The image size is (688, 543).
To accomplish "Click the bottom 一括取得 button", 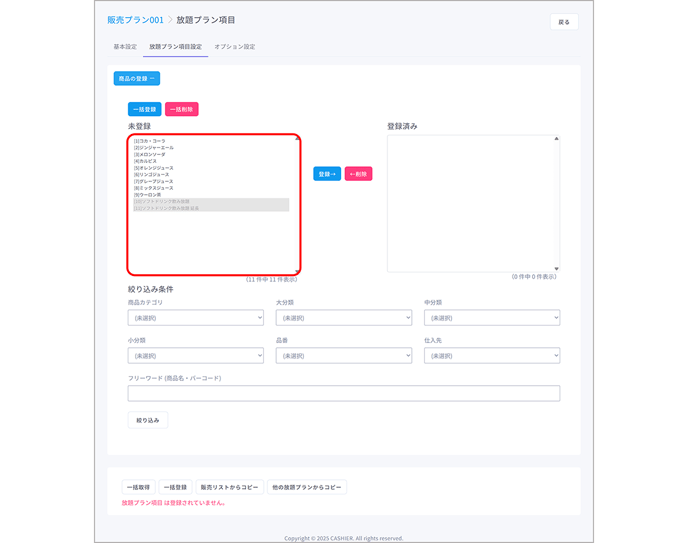I will click(139, 487).
